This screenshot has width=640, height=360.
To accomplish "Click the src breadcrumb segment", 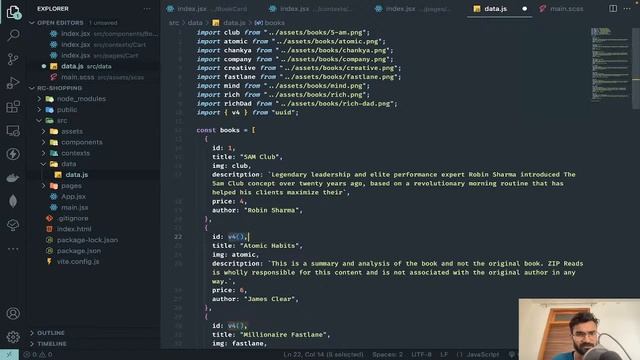I will [x=173, y=23].
